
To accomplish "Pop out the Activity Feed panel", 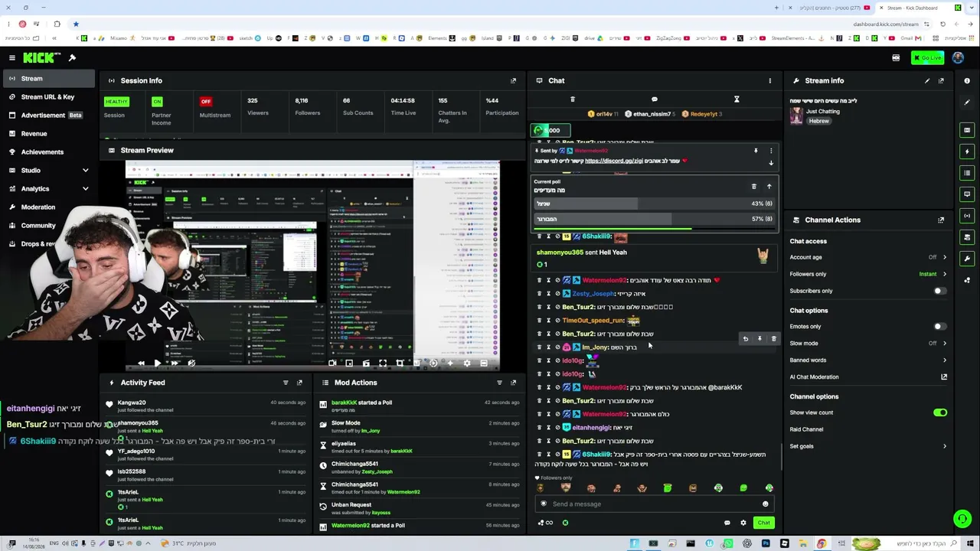I will (x=299, y=383).
